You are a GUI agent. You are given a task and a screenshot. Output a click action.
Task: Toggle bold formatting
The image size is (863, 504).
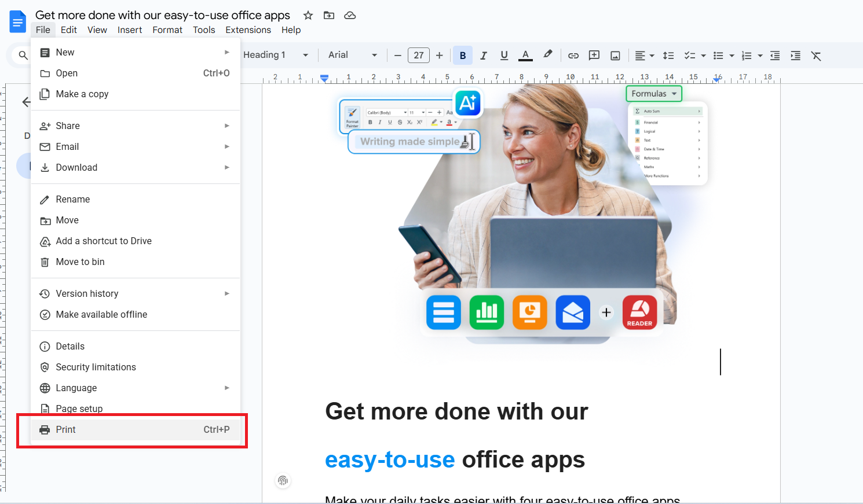pos(462,55)
